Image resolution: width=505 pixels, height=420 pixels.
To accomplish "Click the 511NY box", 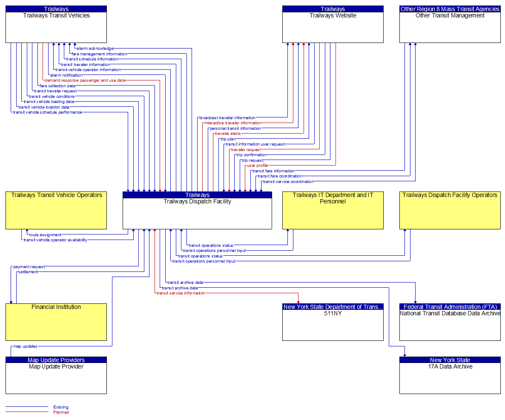I will click(x=333, y=322).
